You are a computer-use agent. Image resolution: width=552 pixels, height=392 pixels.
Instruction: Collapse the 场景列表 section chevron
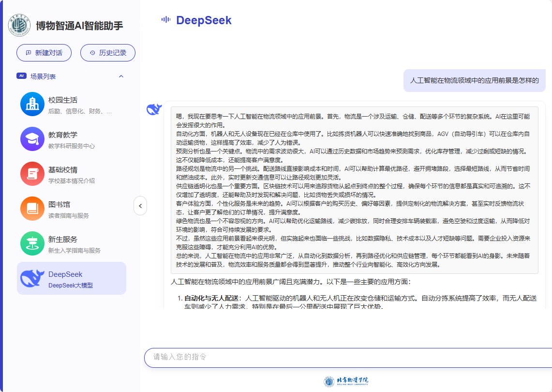[121, 76]
